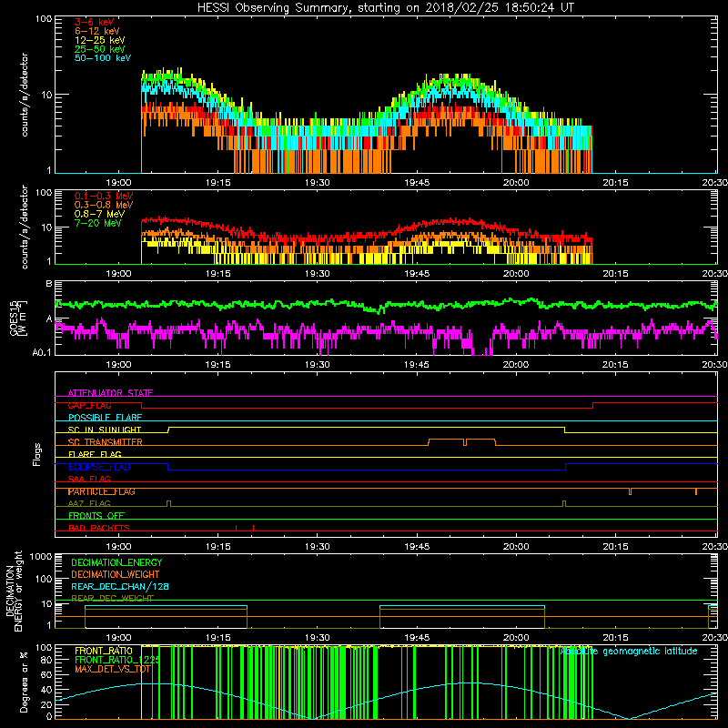The width and height of the screenshot is (728, 728).
Task: Click the 19:30 tick under the Flags panel
Action: (317, 547)
